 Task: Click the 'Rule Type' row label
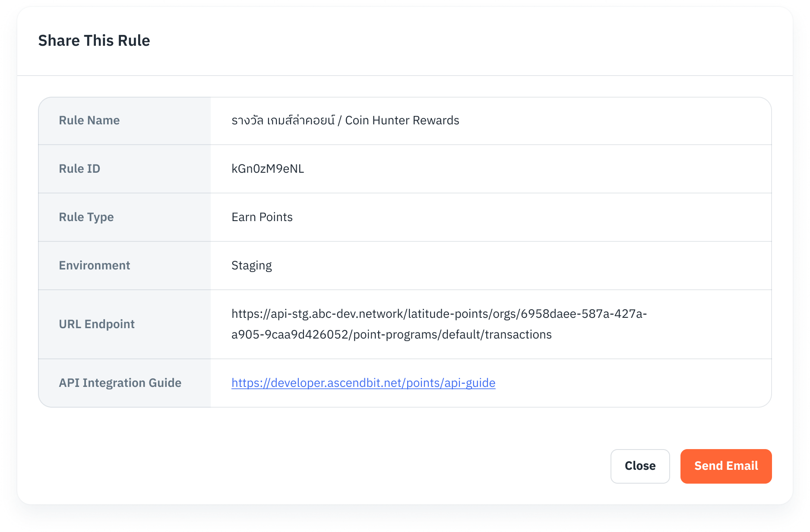86,217
